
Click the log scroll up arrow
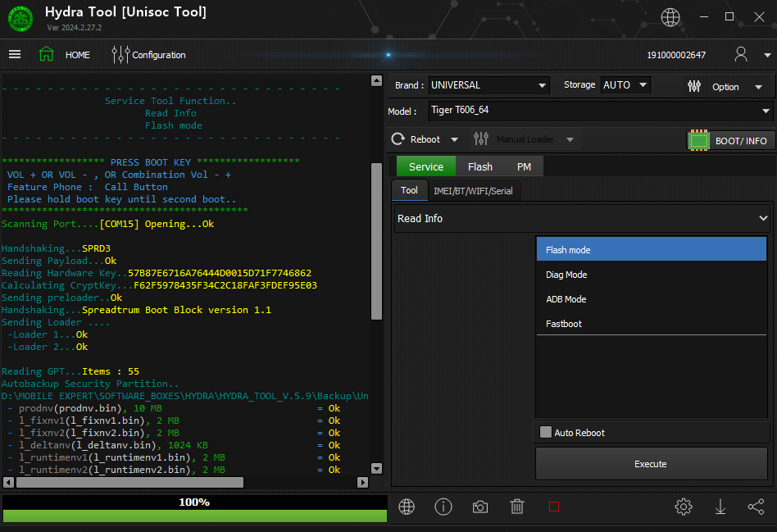click(x=376, y=81)
